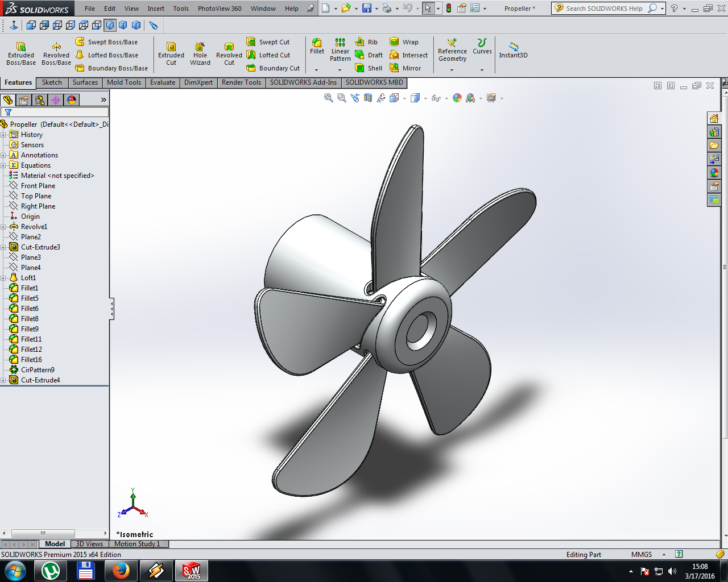
Task: Toggle Instant3D mode
Action: coord(513,50)
